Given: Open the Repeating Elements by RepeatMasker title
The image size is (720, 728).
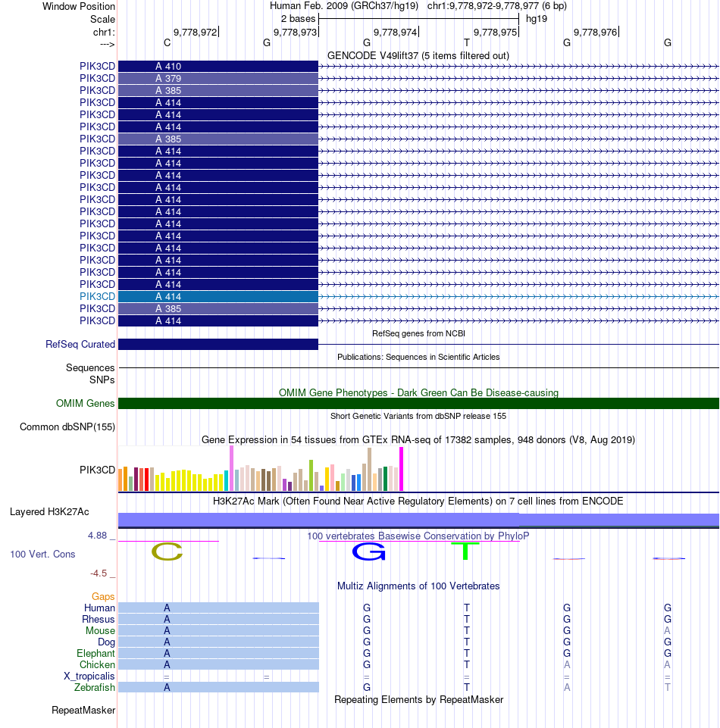Looking at the screenshot, I should tap(418, 700).
